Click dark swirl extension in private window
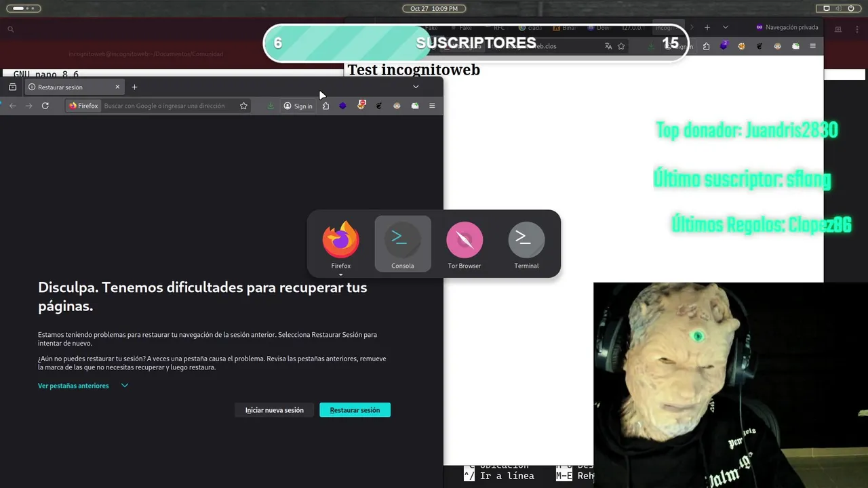 click(x=759, y=46)
